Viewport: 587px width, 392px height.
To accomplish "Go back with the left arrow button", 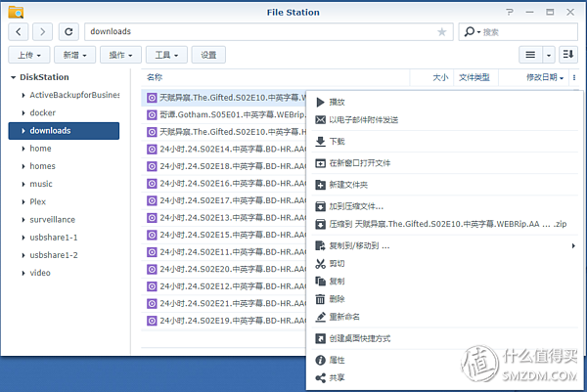I will pos(19,32).
